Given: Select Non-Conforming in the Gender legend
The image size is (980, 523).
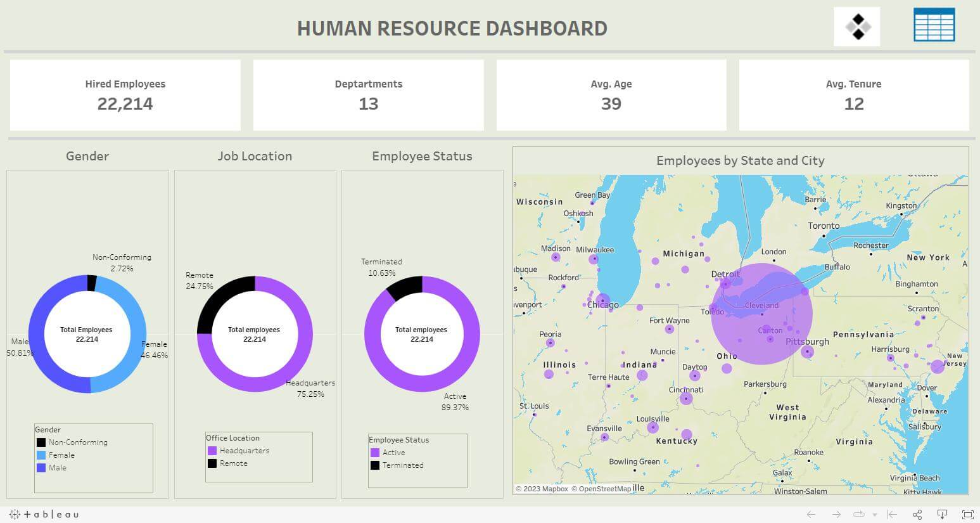Looking at the screenshot, I should 72,442.
